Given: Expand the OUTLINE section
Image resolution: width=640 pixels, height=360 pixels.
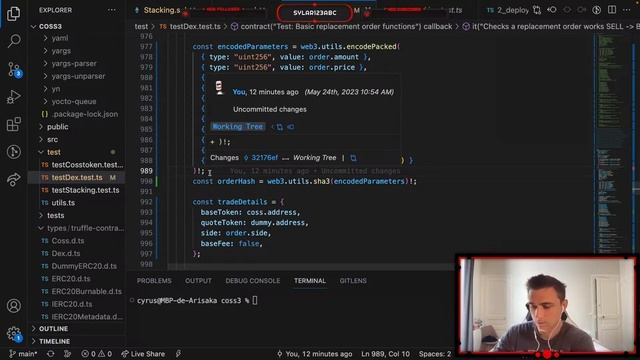Looking at the screenshot, I should [x=53, y=329].
